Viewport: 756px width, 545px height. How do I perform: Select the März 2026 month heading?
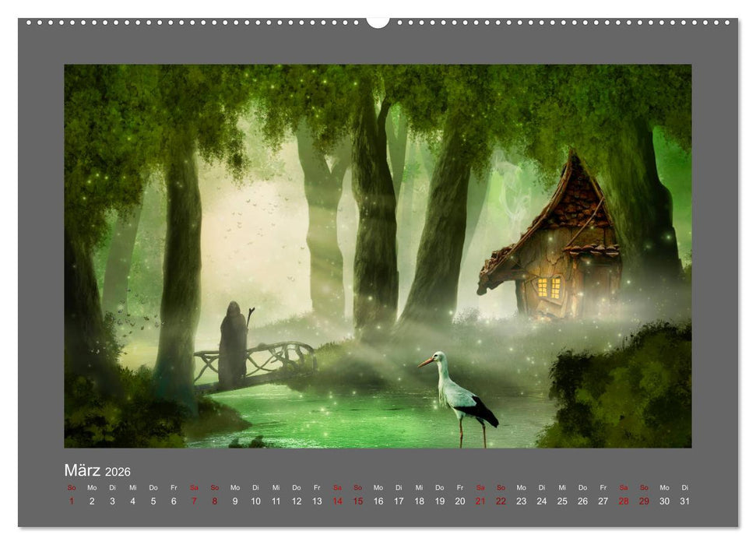pyautogui.click(x=97, y=471)
